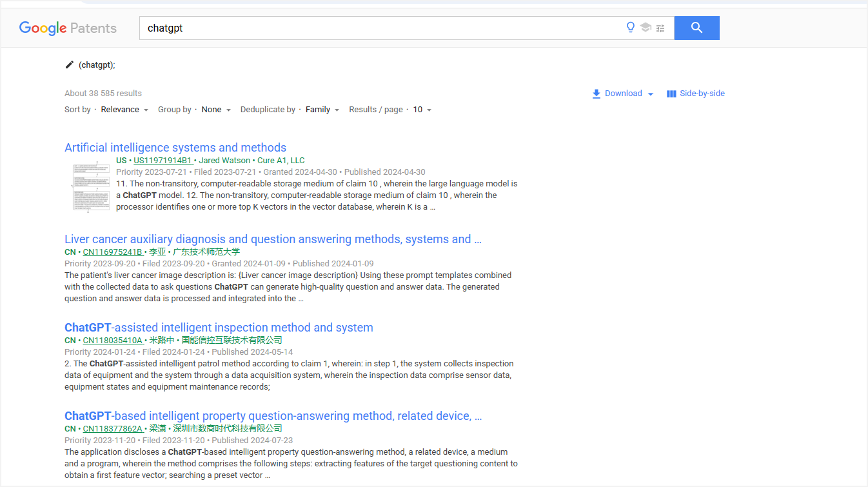
Task: Click Priority 2023-09-20 date line
Action: (219, 264)
